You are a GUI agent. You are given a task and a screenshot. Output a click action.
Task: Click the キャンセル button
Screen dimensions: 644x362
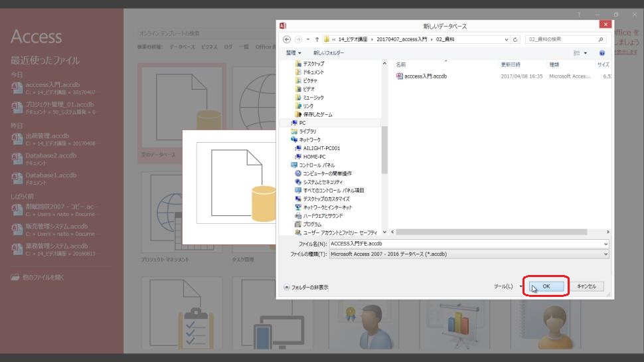(x=586, y=286)
